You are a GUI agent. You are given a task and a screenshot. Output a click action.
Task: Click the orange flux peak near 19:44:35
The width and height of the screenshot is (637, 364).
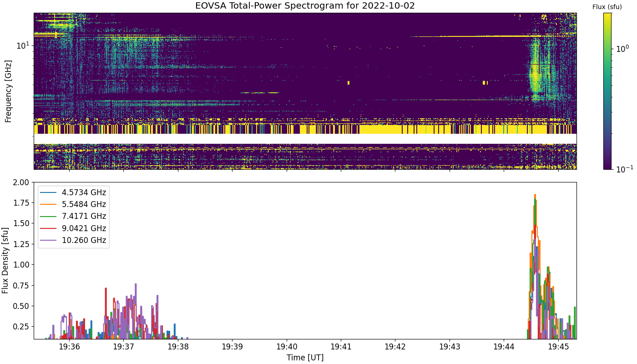click(x=535, y=197)
